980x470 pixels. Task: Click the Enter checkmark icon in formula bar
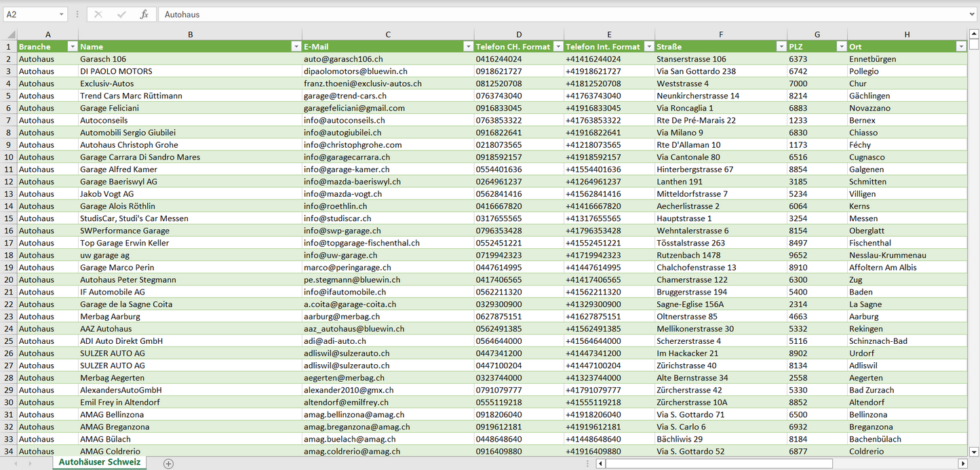click(x=121, y=14)
